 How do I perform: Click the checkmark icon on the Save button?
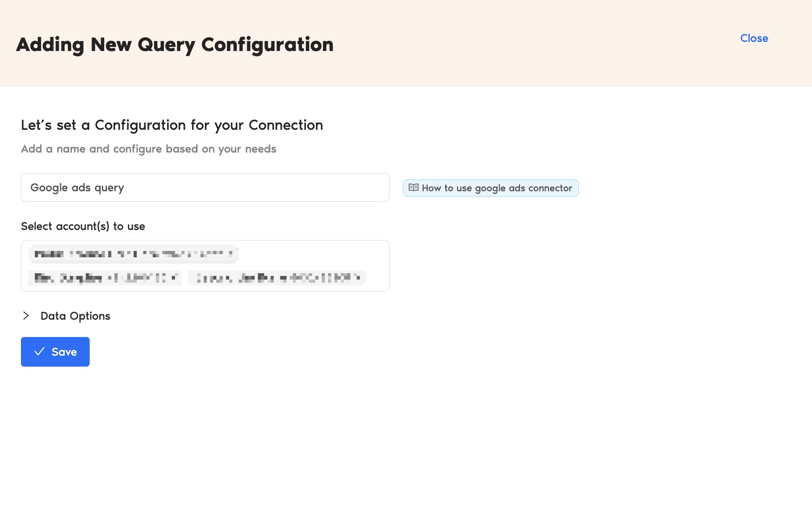click(40, 352)
